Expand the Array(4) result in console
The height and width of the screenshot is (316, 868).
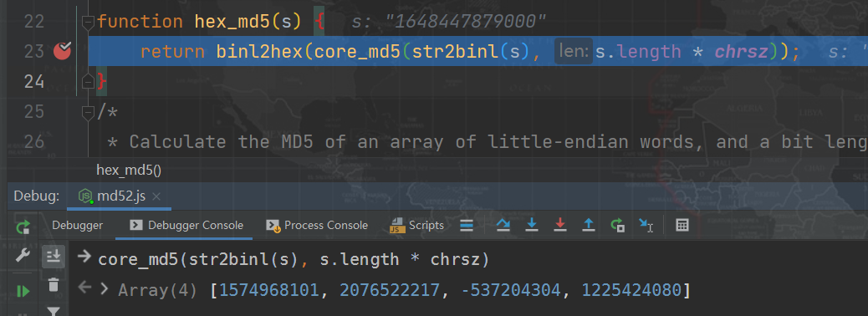pos(105,289)
